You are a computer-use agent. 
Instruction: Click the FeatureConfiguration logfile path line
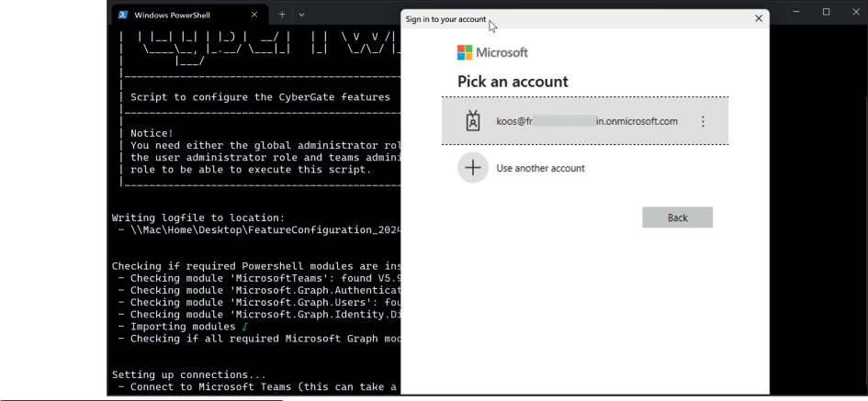259,230
